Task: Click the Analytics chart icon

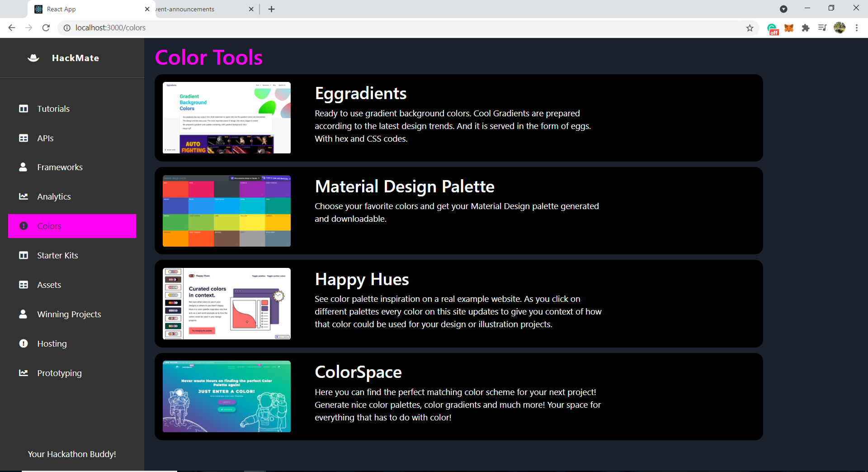Action: point(24,196)
